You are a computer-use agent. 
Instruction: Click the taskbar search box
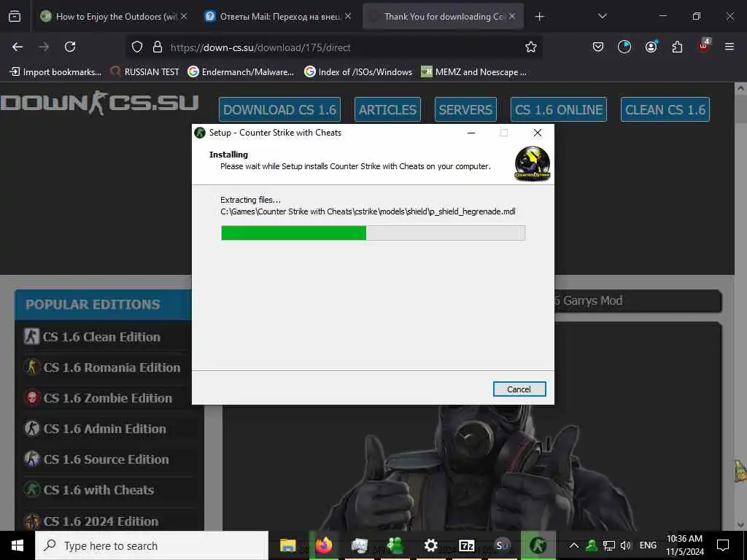click(x=152, y=545)
